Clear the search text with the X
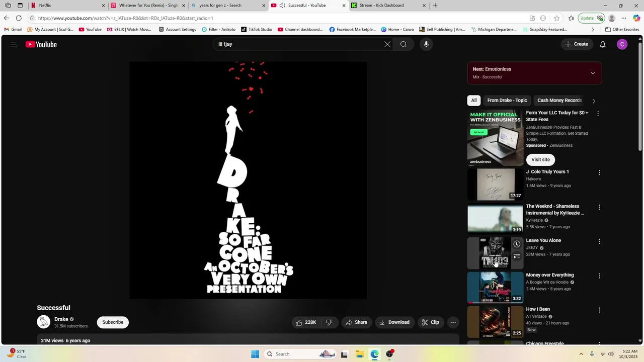 pyautogui.click(x=387, y=44)
